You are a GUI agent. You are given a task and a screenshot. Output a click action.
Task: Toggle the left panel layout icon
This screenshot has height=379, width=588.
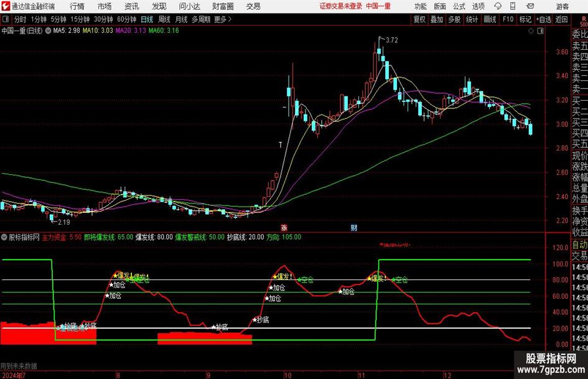click(x=5, y=19)
